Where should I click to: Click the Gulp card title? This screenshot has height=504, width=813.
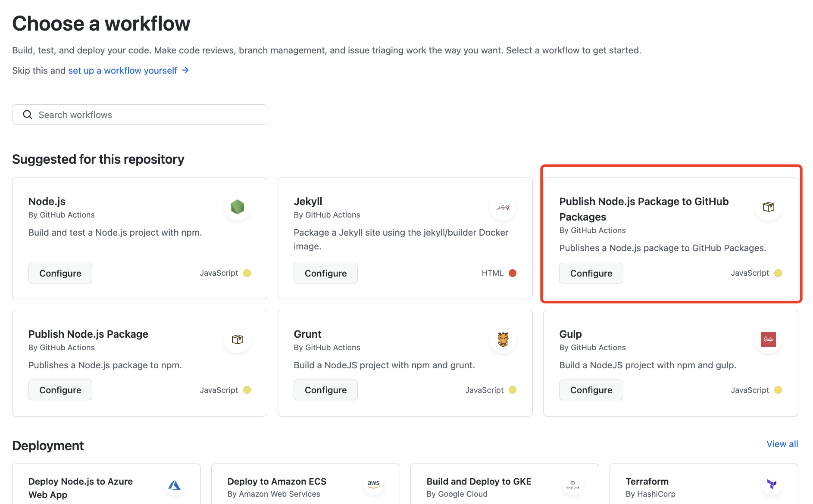click(x=571, y=334)
